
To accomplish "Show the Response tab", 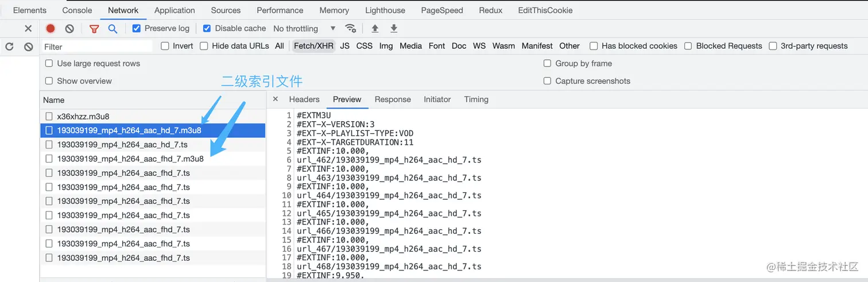I will click(x=393, y=99).
